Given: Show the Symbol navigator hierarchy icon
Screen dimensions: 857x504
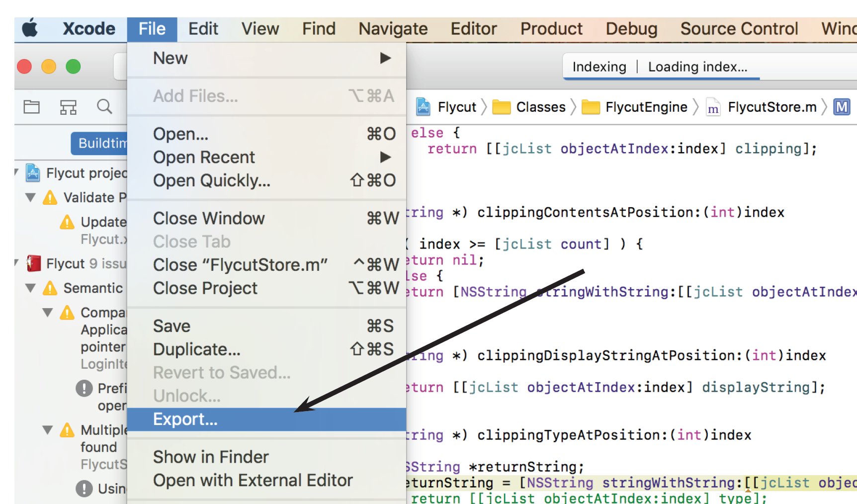Looking at the screenshot, I should point(68,107).
